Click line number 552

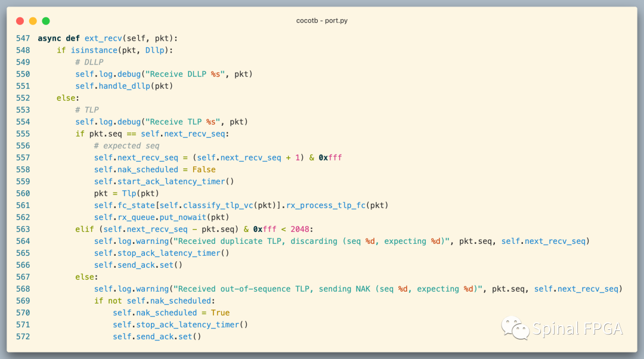coord(23,98)
